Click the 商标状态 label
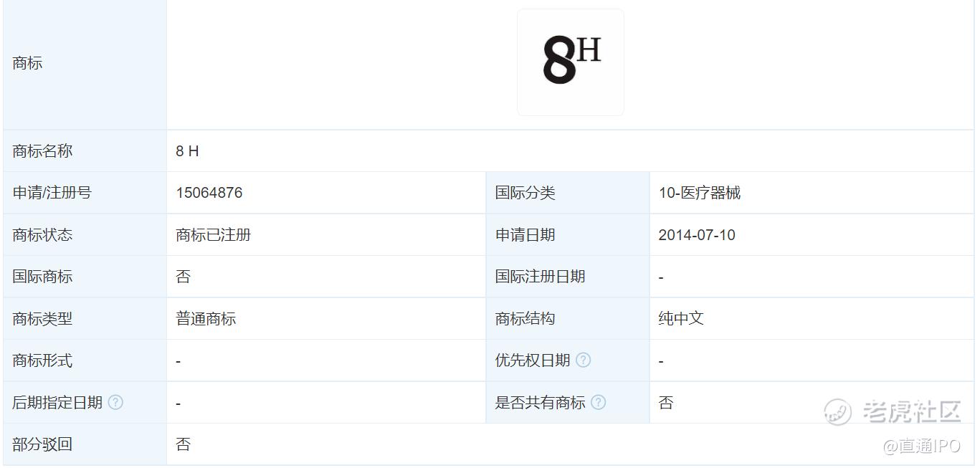Image resolution: width=980 pixels, height=468 pixels. (x=42, y=235)
